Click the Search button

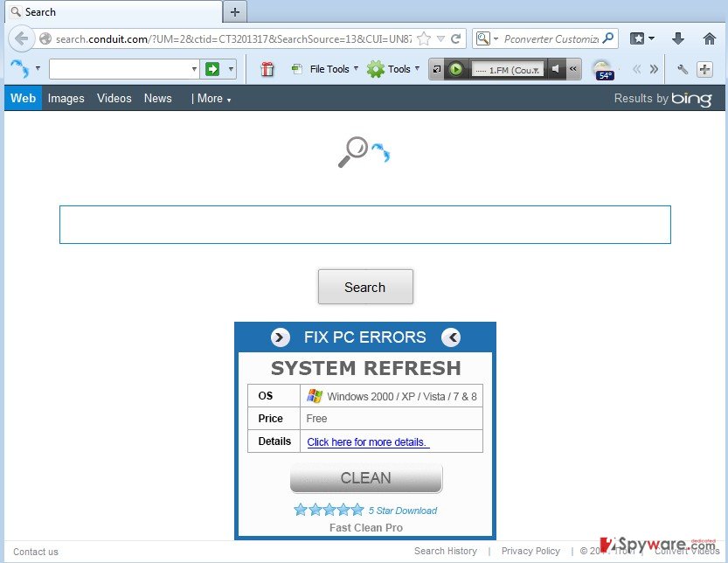pyautogui.click(x=365, y=287)
